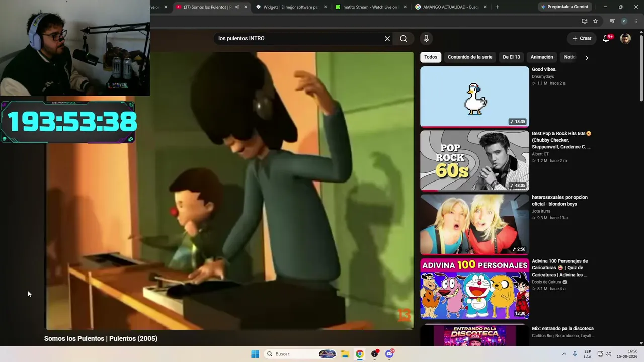The image size is (644, 362).
Task: Show more filter chips with right arrow
Action: 587,57
